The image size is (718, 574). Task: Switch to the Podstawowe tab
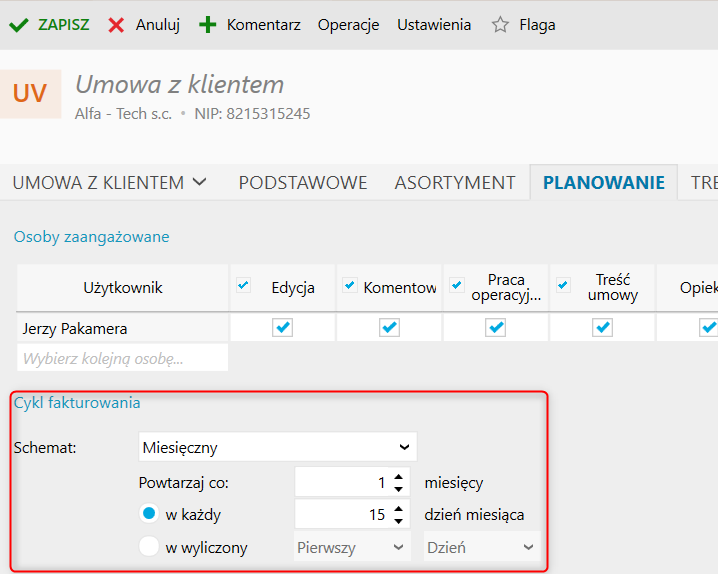click(303, 182)
